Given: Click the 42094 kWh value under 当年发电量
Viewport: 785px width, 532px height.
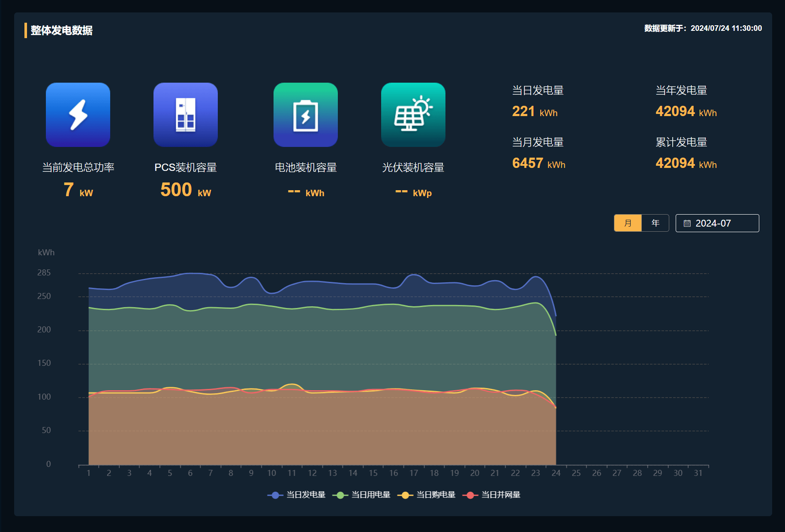Looking at the screenshot, I should (686, 111).
